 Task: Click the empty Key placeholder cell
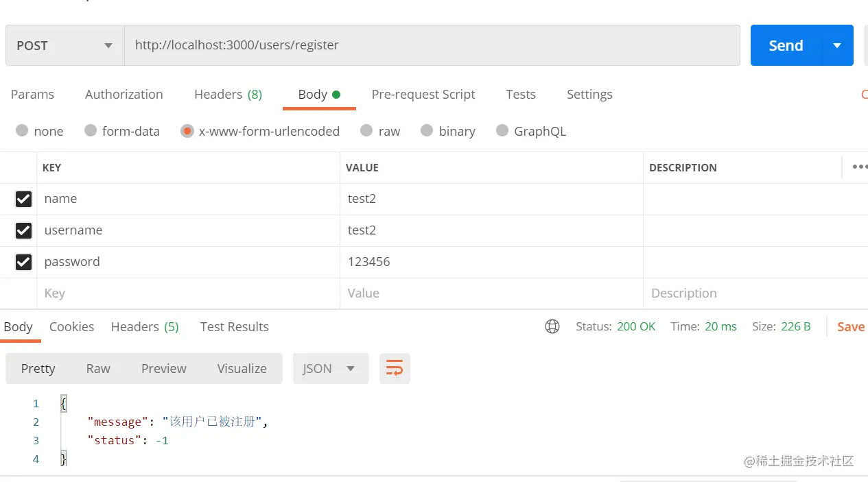(x=189, y=293)
